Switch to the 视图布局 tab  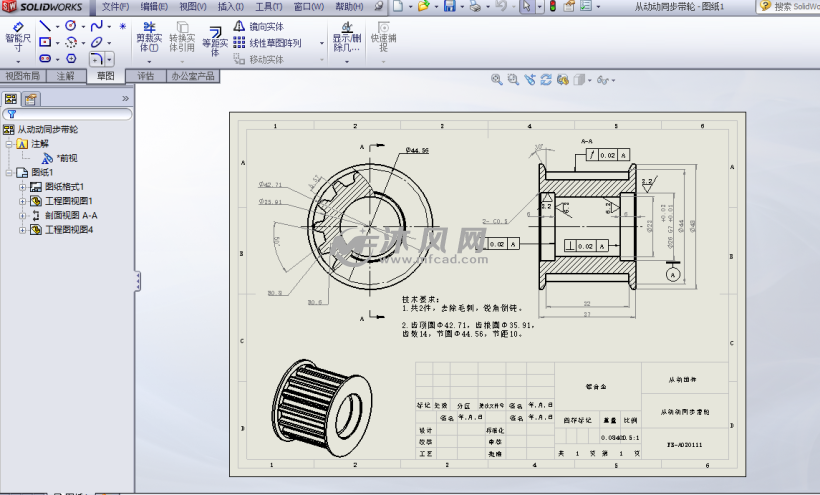(x=22, y=76)
